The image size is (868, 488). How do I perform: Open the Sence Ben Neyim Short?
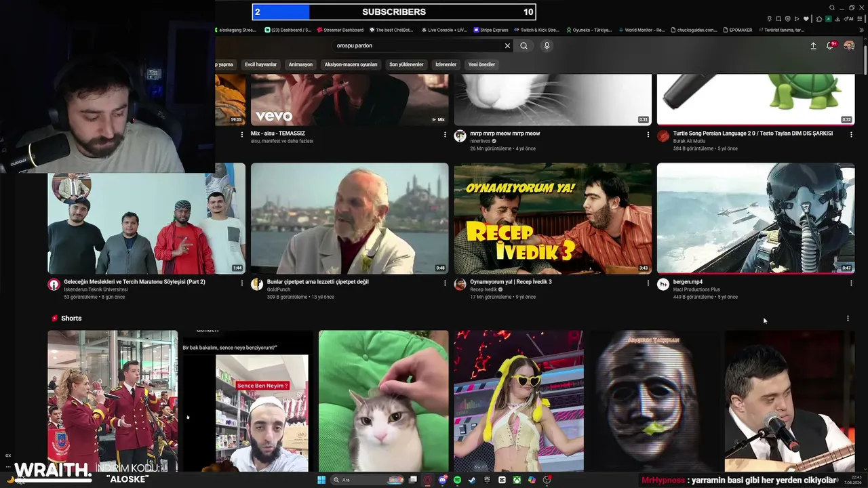click(248, 401)
